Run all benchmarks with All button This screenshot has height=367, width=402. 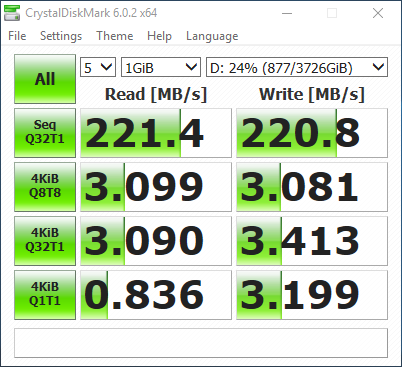pyautogui.click(x=45, y=79)
